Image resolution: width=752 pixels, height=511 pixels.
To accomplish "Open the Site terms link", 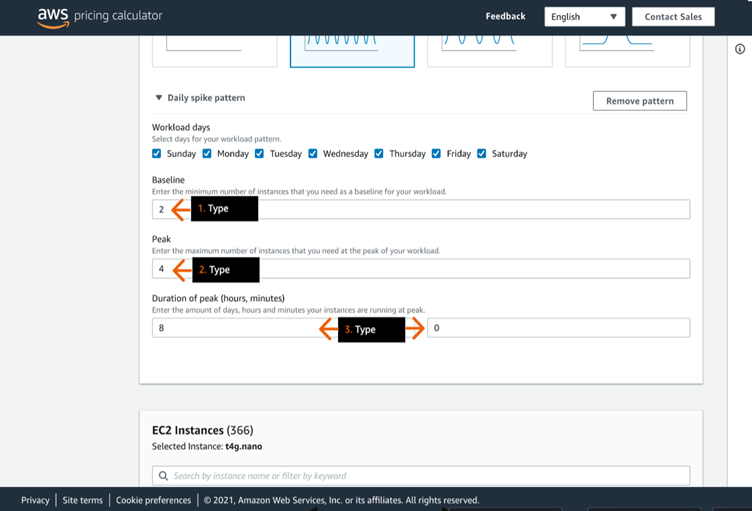I will (x=82, y=500).
